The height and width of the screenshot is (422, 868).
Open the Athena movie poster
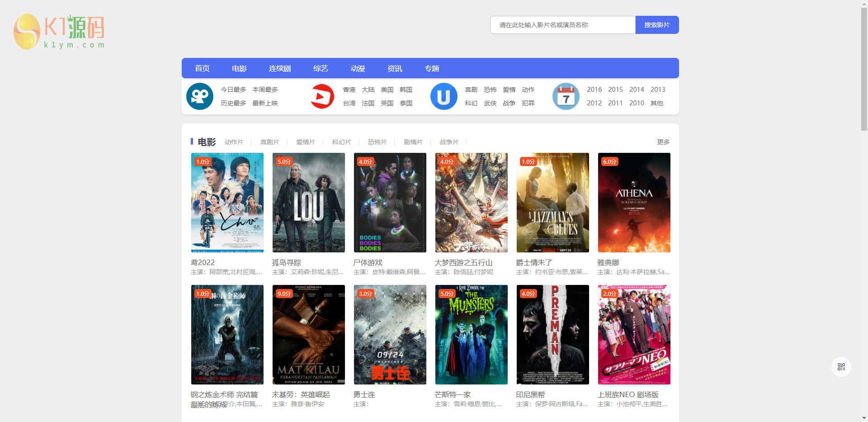pos(634,203)
